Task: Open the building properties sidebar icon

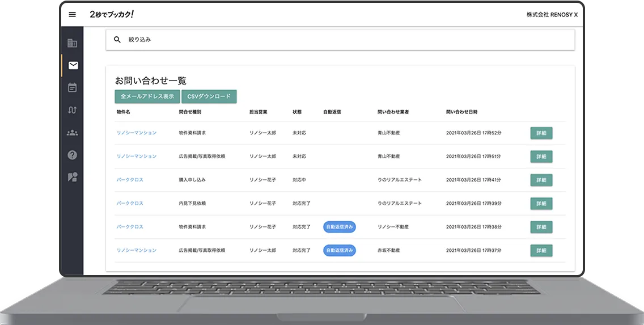Action: [x=73, y=43]
